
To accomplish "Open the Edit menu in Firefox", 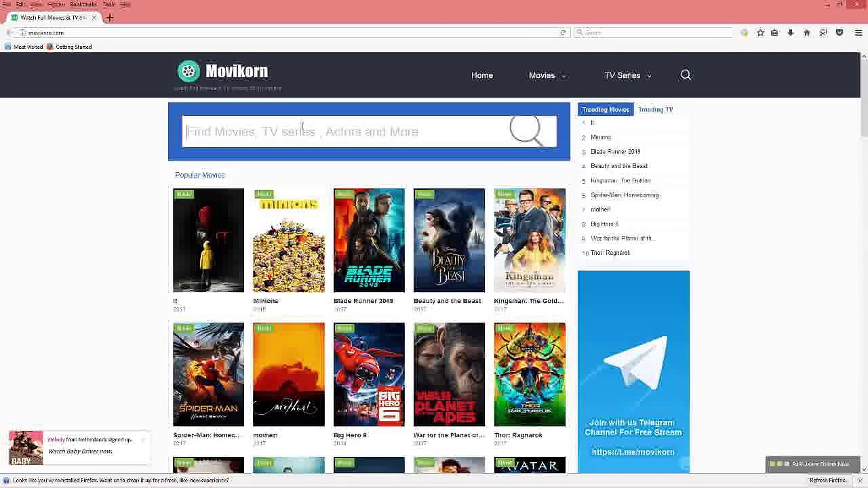I will point(20,4).
